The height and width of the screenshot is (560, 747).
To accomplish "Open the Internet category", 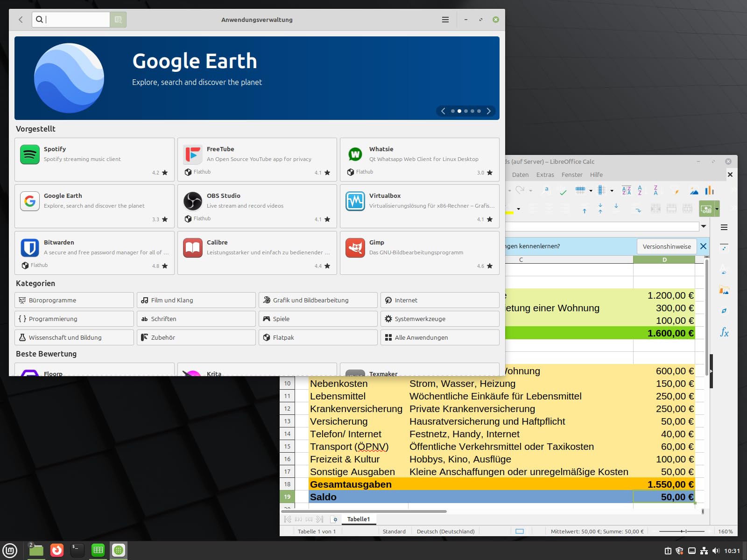I will click(440, 300).
